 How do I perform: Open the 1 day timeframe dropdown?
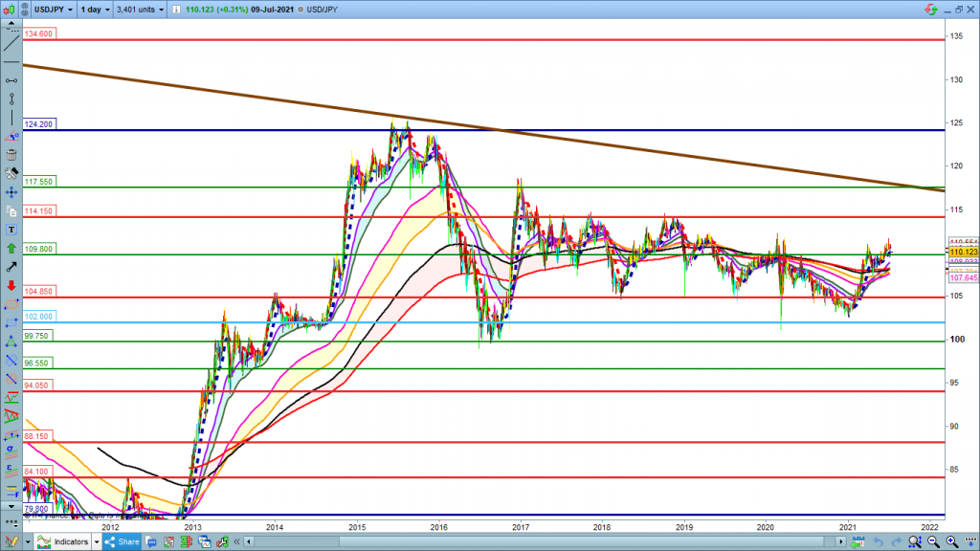coord(97,10)
